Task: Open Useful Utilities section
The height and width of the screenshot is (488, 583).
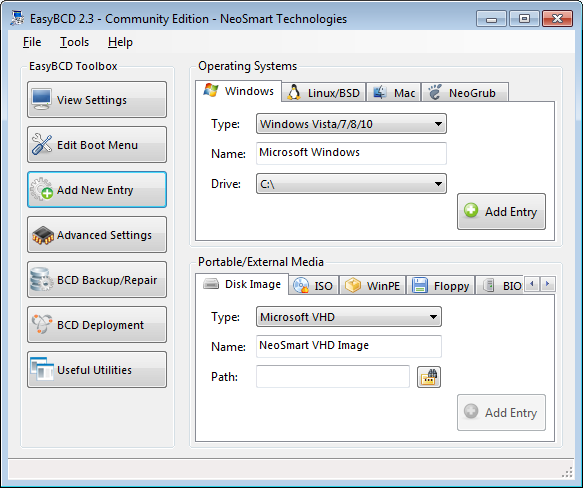Action: coord(97,370)
